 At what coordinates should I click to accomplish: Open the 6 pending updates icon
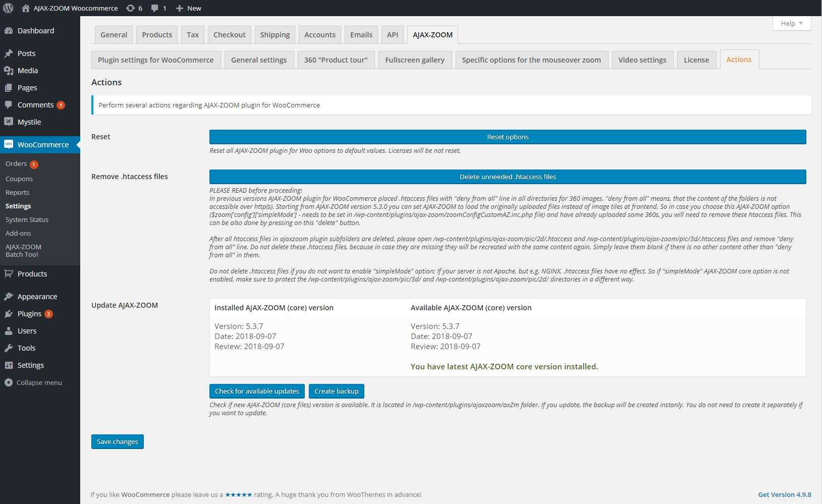[130, 8]
